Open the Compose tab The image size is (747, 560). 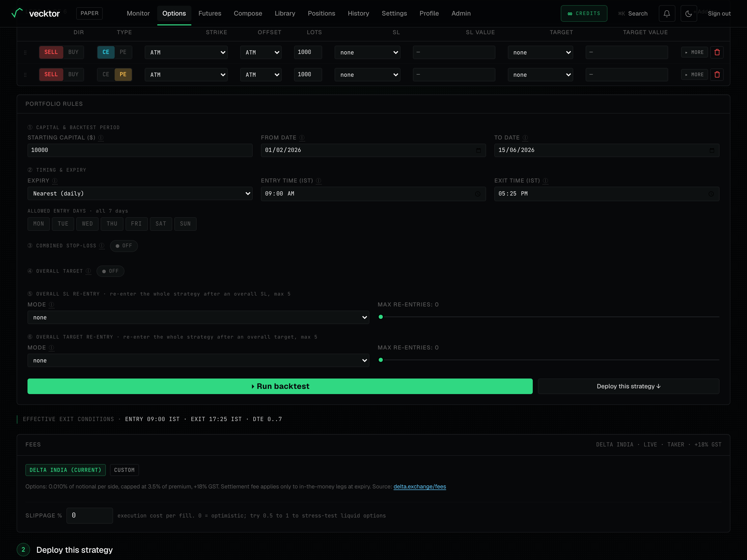click(248, 13)
